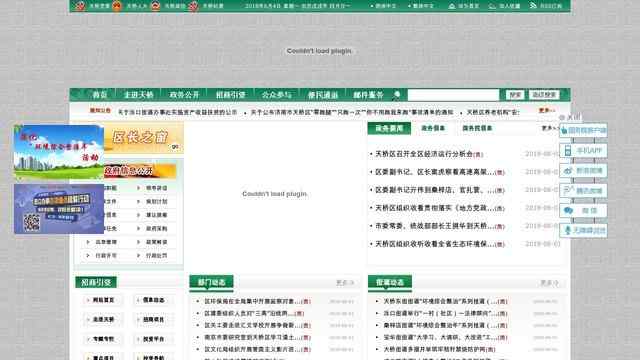640x360 pixels.
Task: Click 更多 in the 部门动态 section
Action: [344, 282]
